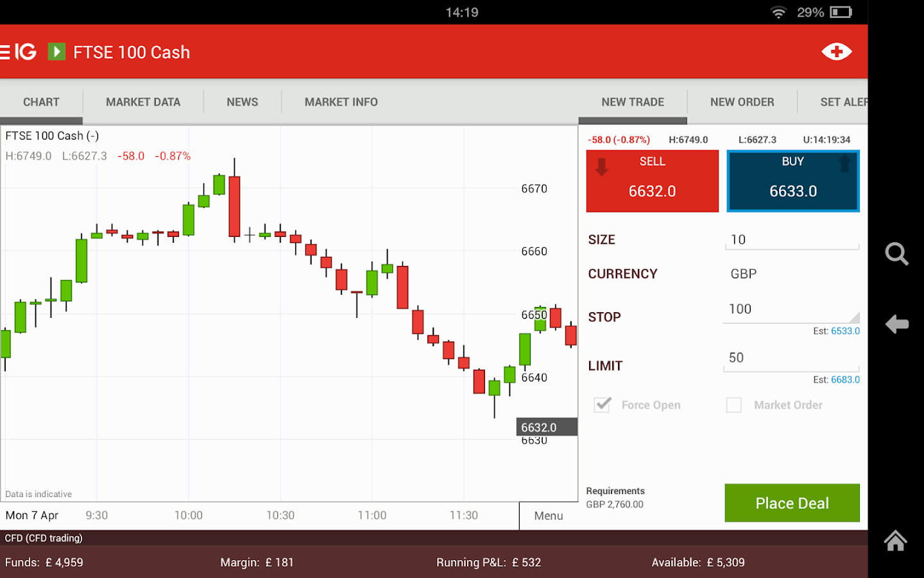Open the News tab
This screenshot has width=924, height=578.
point(243,102)
